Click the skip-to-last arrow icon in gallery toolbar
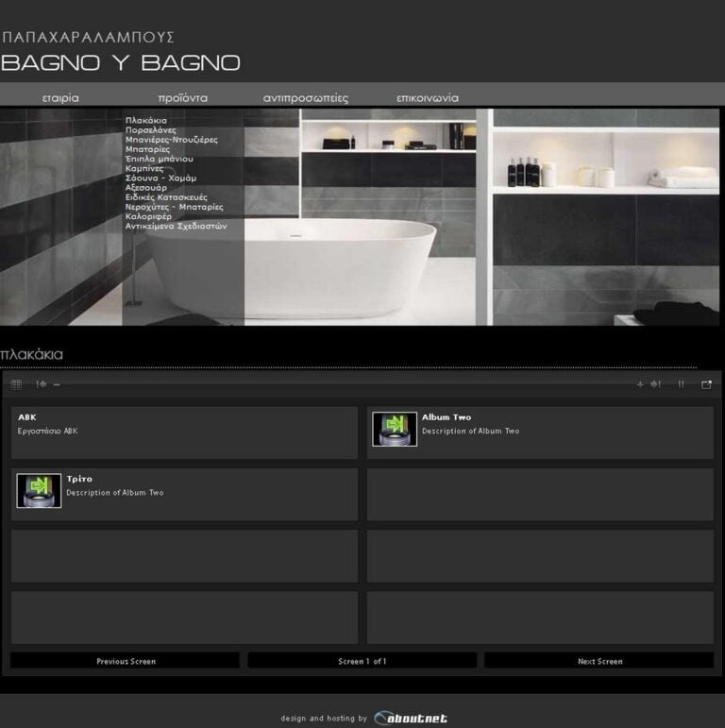This screenshot has width=725, height=728. (x=655, y=384)
